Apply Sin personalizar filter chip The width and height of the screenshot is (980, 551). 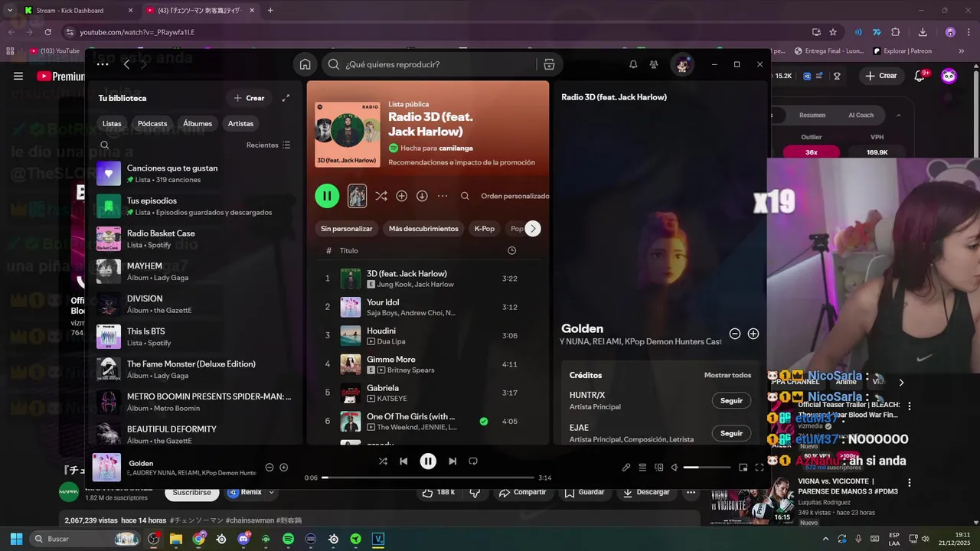click(x=347, y=228)
